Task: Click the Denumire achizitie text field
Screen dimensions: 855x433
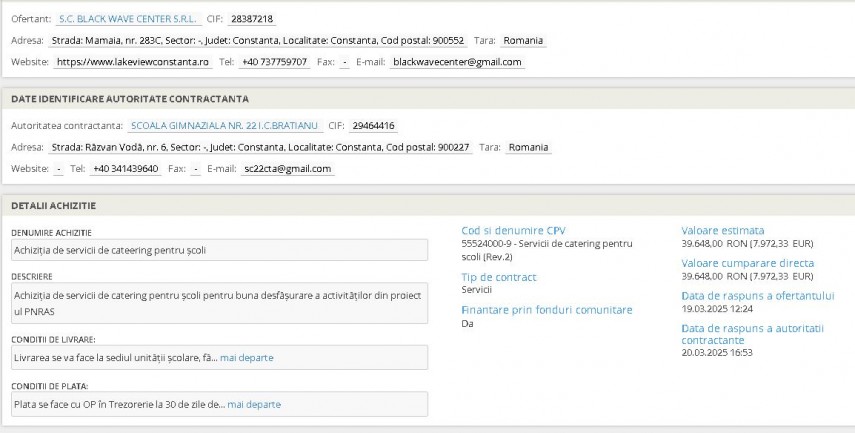Action: click(x=218, y=249)
